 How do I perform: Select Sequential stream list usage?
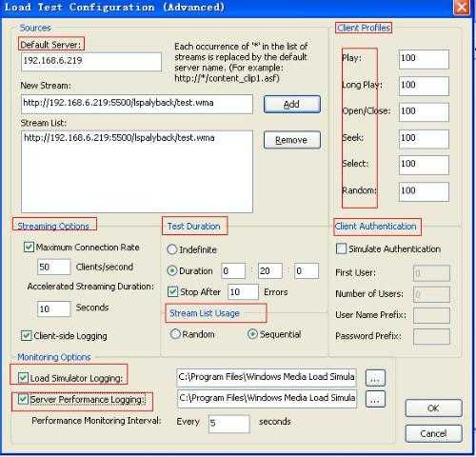(x=252, y=334)
